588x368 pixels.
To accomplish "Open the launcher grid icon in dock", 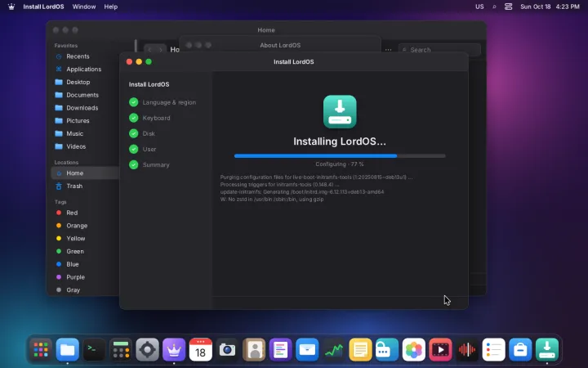I will point(41,350).
